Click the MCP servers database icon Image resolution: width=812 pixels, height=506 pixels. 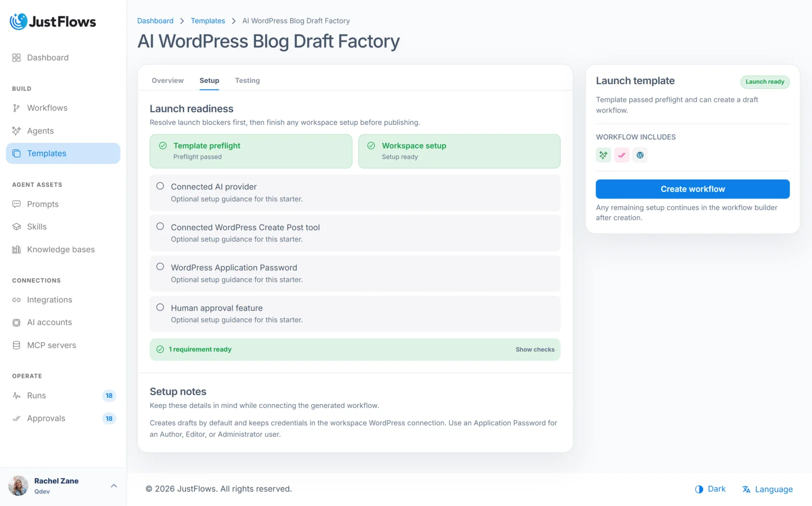tap(16, 345)
